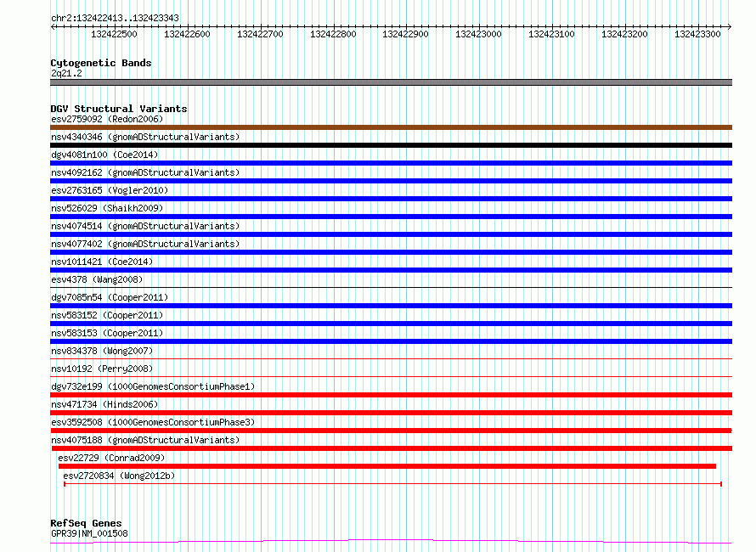
Task: Open esv4378 (Wang2008) variant label
Action: click(97, 279)
